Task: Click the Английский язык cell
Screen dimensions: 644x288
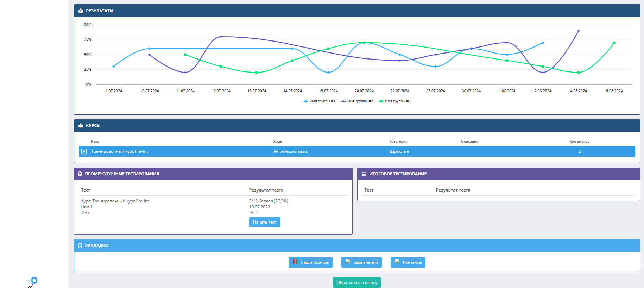Action: (x=290, y=151)
